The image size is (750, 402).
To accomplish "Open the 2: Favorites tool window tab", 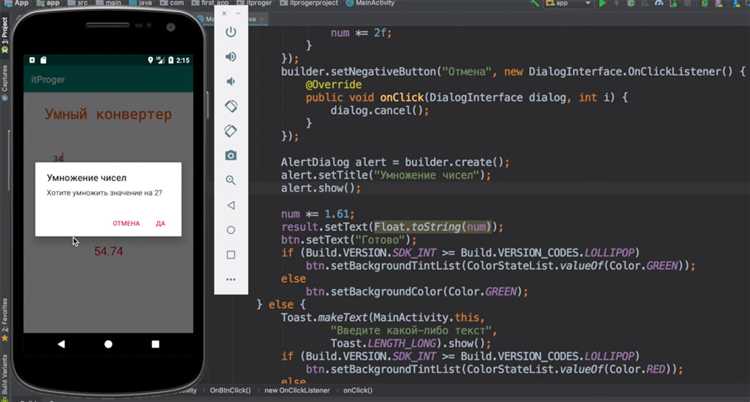I will coord(4,320).
